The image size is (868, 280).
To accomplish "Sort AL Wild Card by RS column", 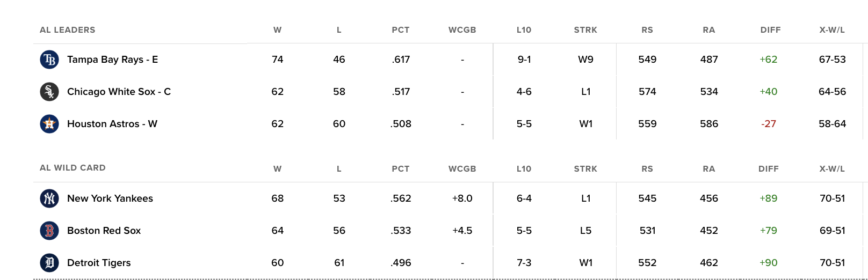I will pos(647,169).
